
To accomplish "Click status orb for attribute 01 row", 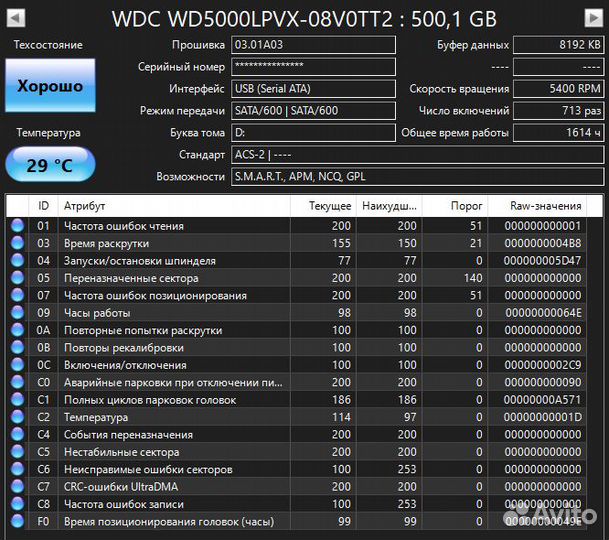I will 17,226.
